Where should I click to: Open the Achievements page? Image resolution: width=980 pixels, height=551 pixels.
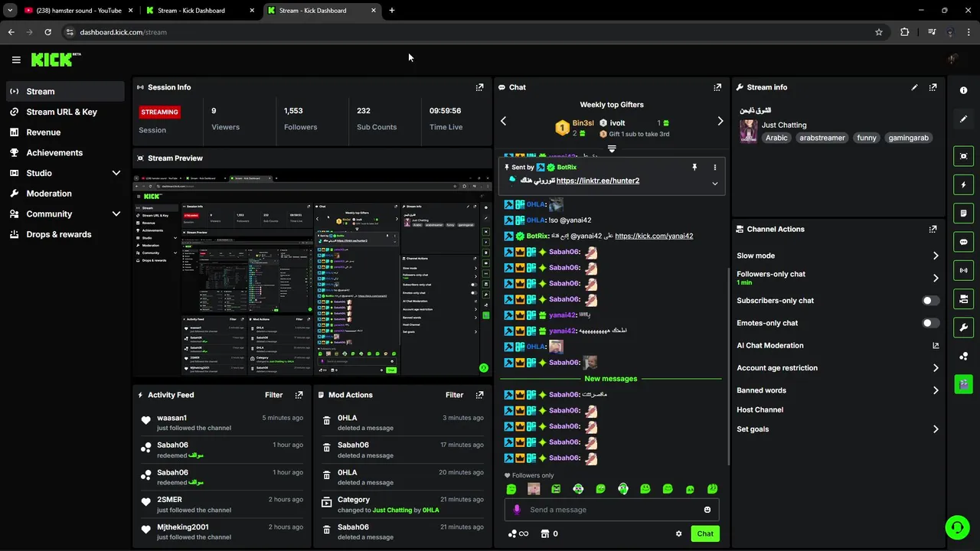point(65,152)
